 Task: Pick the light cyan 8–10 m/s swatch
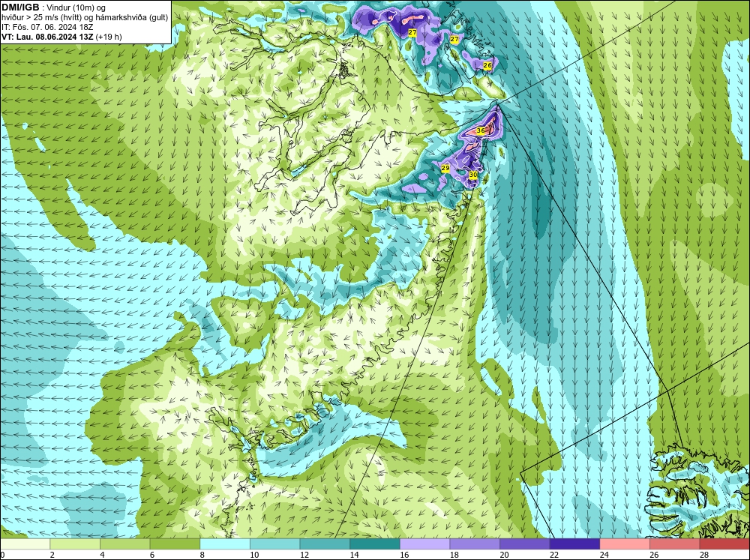point(225,544)
